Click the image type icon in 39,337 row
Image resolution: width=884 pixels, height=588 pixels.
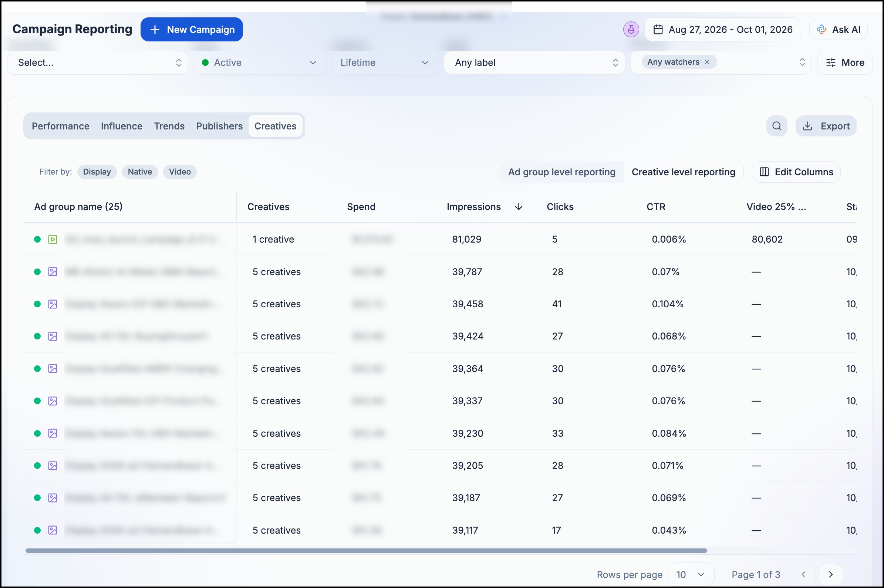coord(53,401)
